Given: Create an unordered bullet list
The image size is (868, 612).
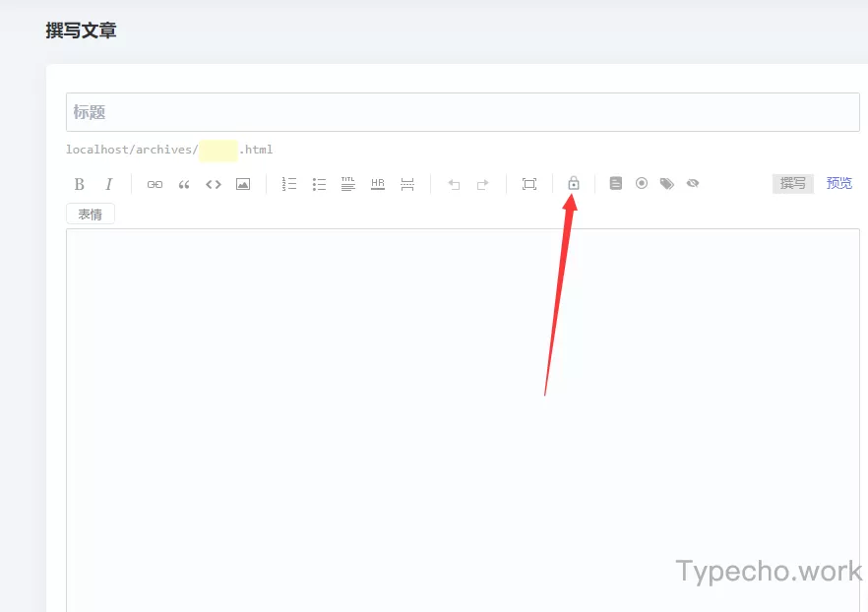Looking at the screenshot, I should click(x=319, y=184).
